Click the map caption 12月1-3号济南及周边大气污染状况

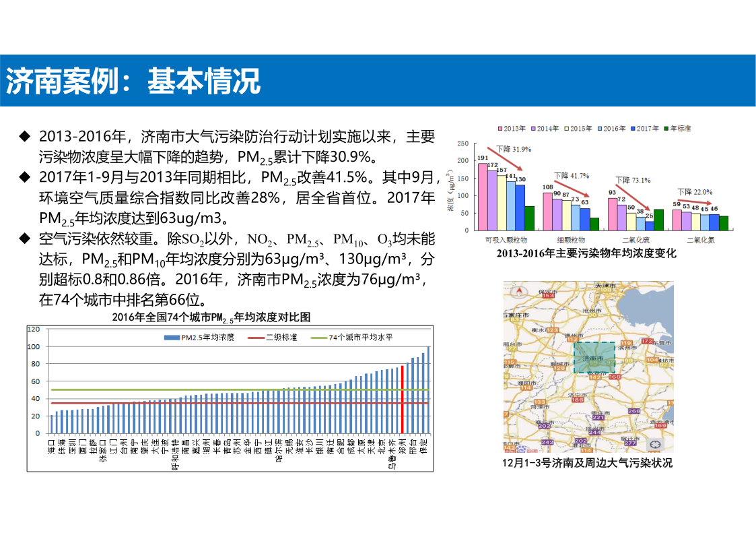tap(587, 463)
